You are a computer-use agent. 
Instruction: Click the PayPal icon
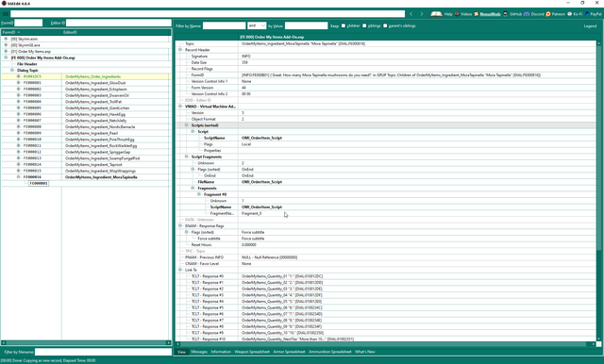click(587, 14)
